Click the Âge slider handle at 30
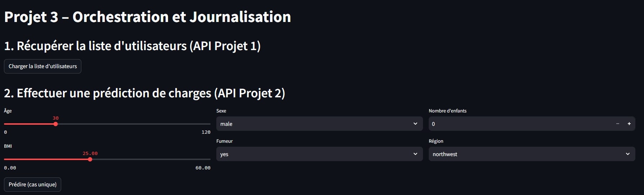Screen dimensions: 644x195 (x=55, y=124)
